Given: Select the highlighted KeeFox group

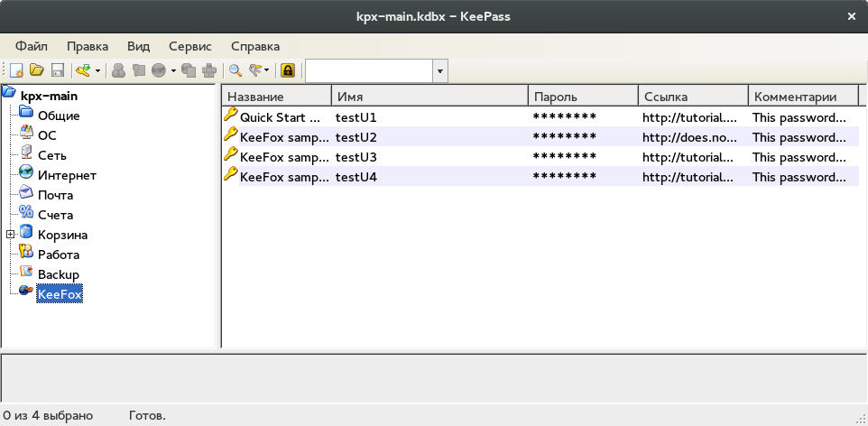Looking at the screenshot, I should pos(60,295).
